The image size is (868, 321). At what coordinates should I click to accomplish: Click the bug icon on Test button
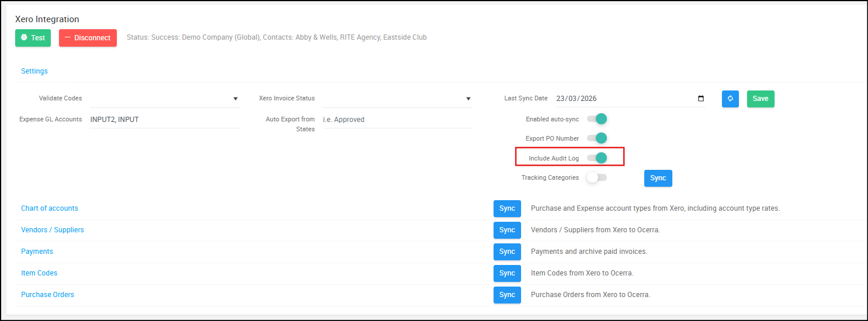coord(24,38)
